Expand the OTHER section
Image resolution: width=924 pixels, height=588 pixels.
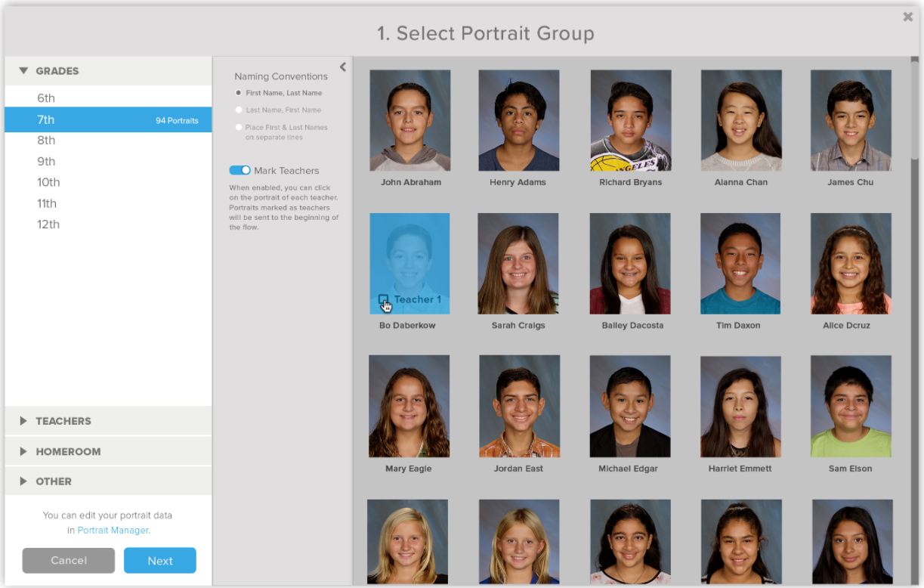(x=108, y=481)
